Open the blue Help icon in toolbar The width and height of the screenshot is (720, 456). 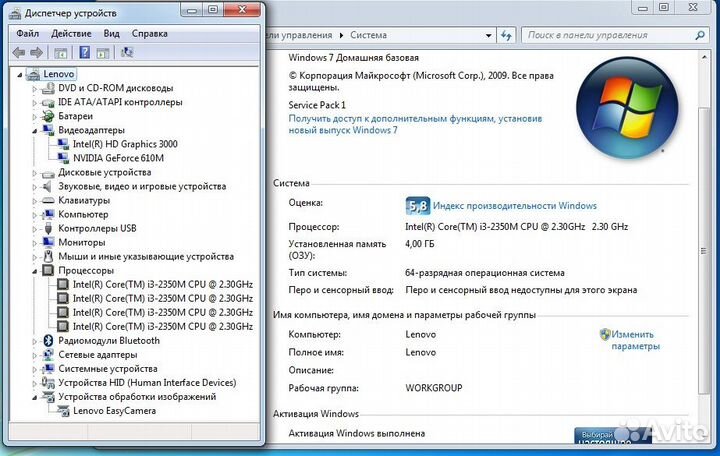click(84, 52)
